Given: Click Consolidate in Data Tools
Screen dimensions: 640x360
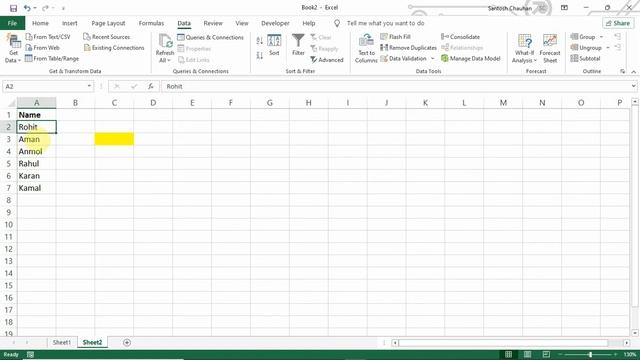Looking at the screenshot, I should pyautogui.click(x=460, y=37).
